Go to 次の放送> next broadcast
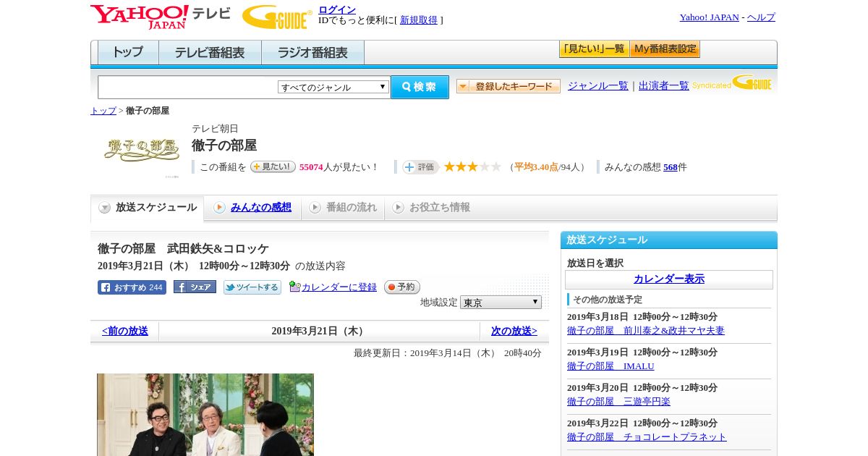 pos(514,332)
